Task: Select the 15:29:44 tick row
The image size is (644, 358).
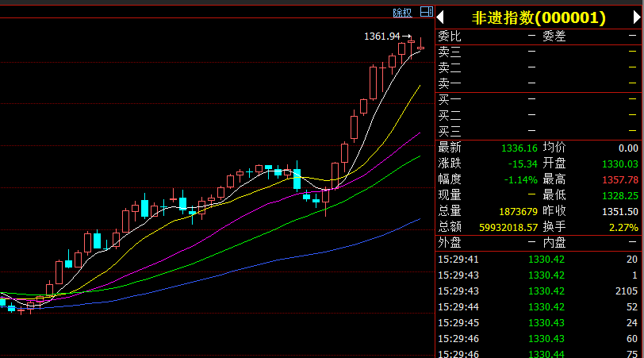Action: (538, 307)
